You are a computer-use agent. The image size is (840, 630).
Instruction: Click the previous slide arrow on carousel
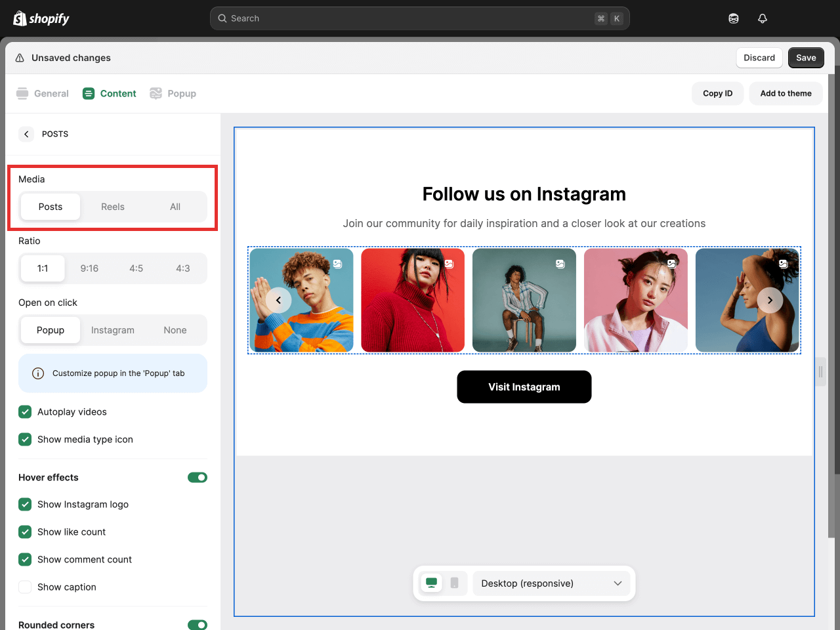278,300
